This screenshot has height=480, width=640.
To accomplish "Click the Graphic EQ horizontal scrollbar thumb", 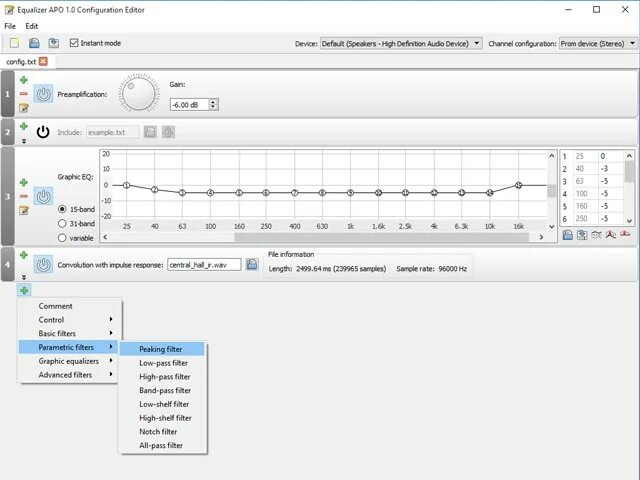I will tap(381, 237).
